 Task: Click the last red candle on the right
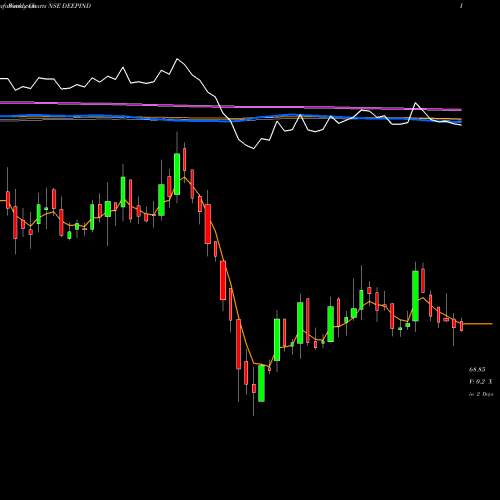[x=461, y=326]
